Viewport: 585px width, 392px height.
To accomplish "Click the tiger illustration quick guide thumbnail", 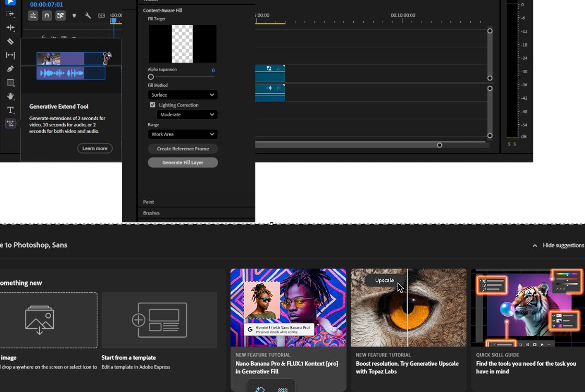I will [528, 307].
